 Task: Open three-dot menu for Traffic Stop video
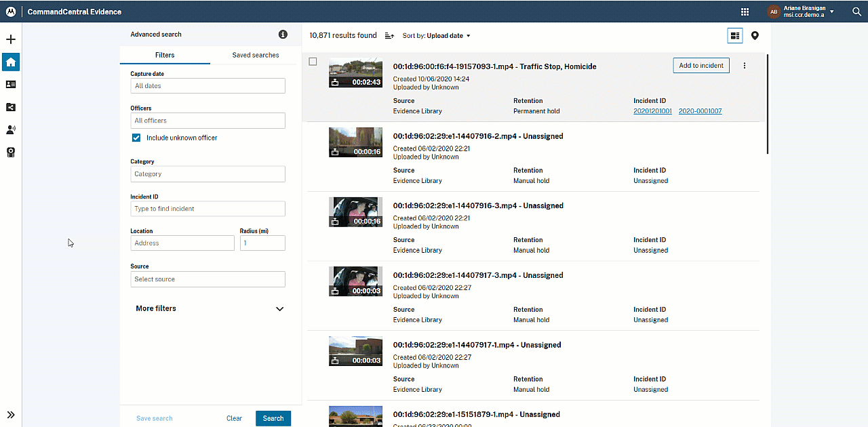click(x=745, y=66)
